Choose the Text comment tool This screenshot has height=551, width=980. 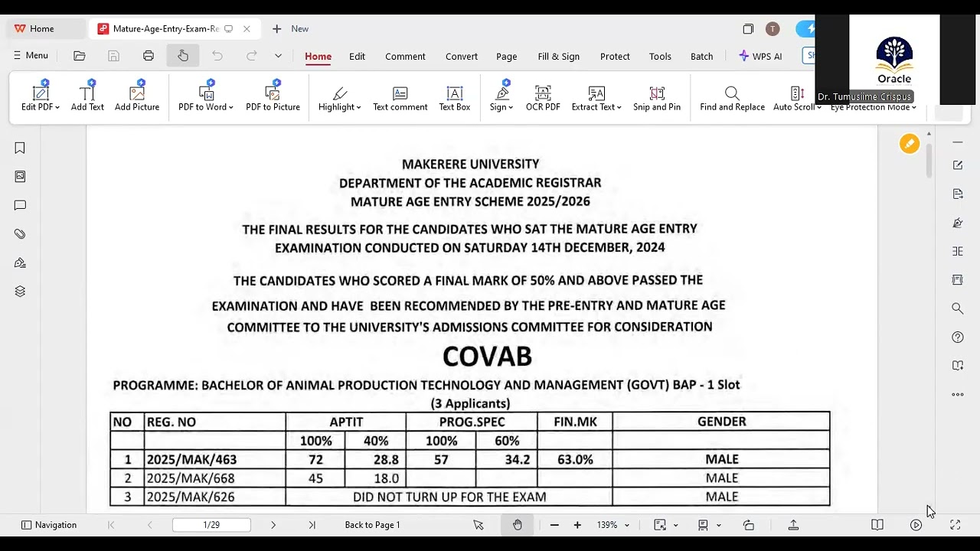pyautogui.click(x=400, y=96)
